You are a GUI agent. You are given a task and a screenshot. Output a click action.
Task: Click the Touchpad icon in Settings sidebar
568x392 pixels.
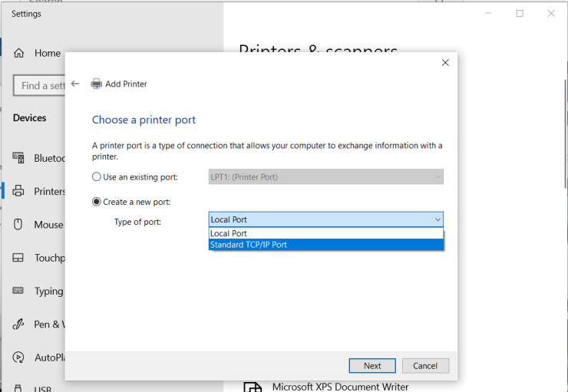point(18,257)
